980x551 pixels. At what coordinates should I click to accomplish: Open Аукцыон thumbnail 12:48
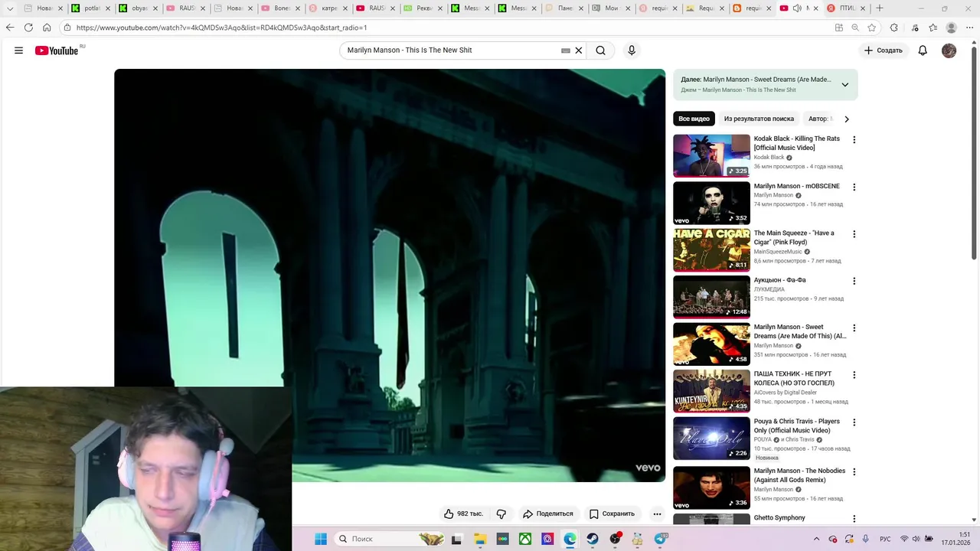(x=711, y=297)
